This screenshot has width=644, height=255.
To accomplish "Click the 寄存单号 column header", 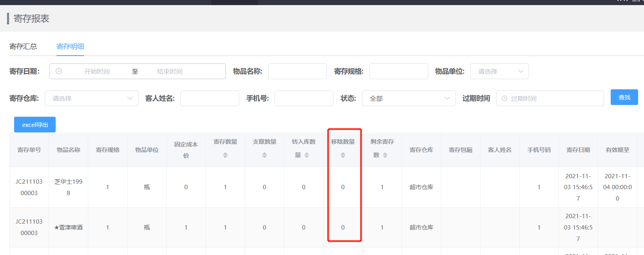I will 29,150.
